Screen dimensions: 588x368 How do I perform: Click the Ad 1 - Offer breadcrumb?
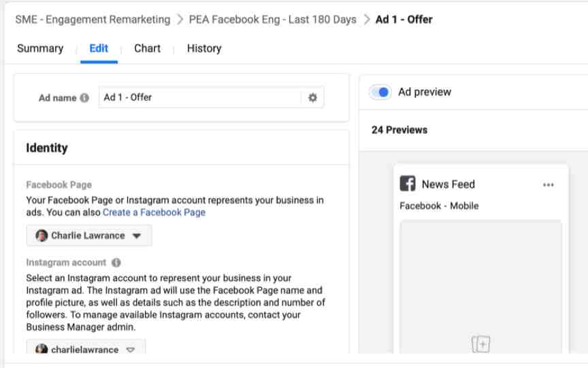click(404, 20)
